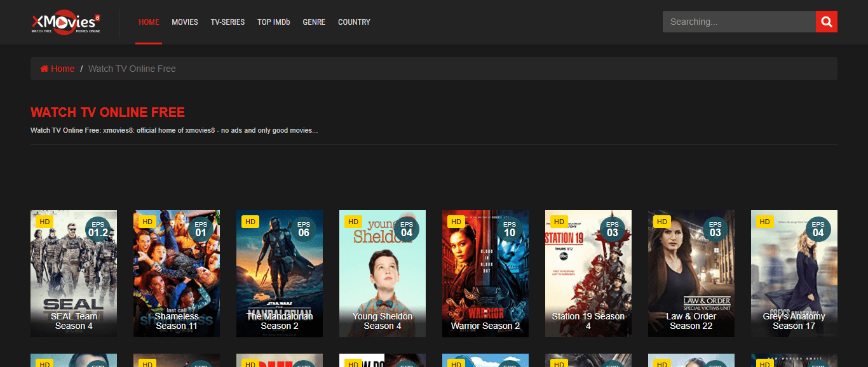Click HD badge on Grey's Anatomy poster
The height and width of the screenshot is (367, 868).
[x=764, y=222]
